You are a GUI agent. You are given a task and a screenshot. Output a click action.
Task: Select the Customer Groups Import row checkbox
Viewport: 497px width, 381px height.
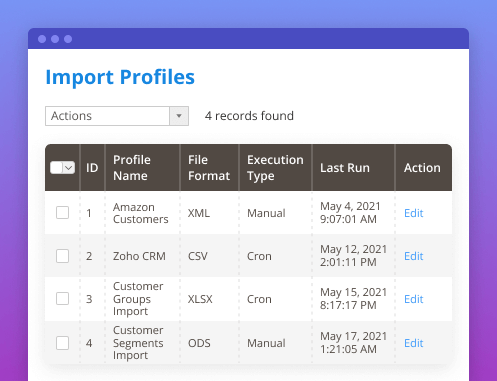(x=62, y=299)
